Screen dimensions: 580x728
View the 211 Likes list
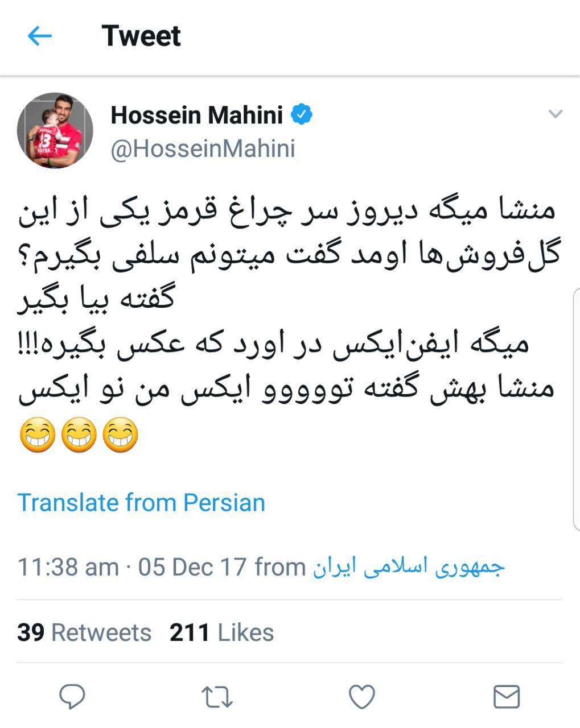tap(221, 632)
